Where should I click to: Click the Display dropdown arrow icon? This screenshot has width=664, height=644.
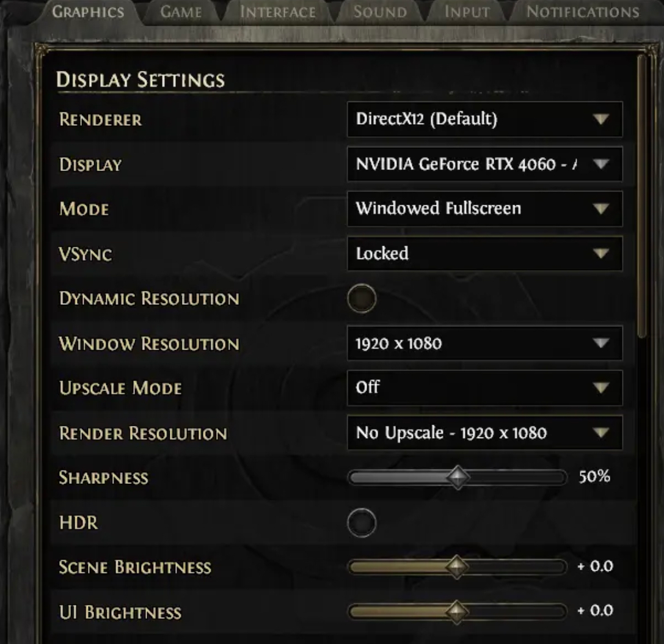click(601, 164)
